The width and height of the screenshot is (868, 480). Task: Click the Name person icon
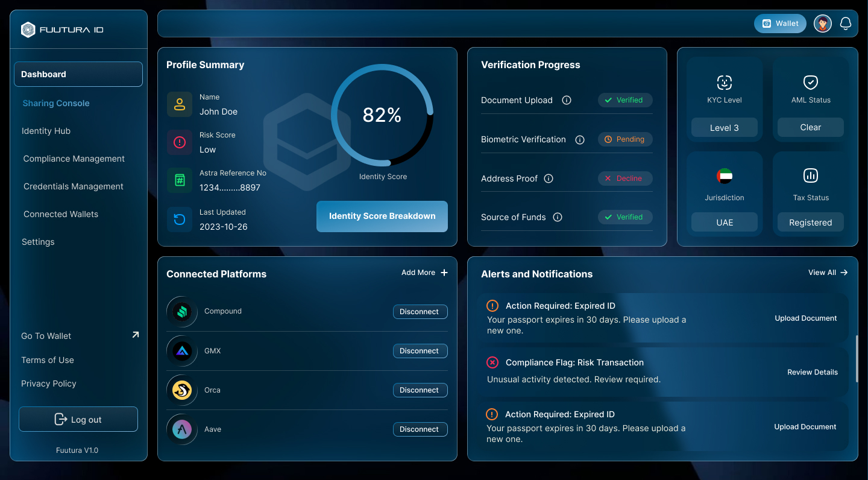(180, 104)
